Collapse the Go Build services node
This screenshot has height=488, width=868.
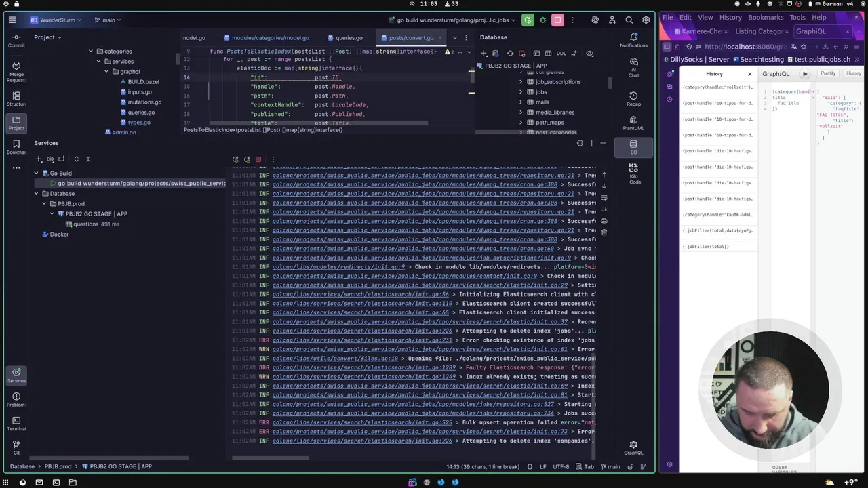36,174
